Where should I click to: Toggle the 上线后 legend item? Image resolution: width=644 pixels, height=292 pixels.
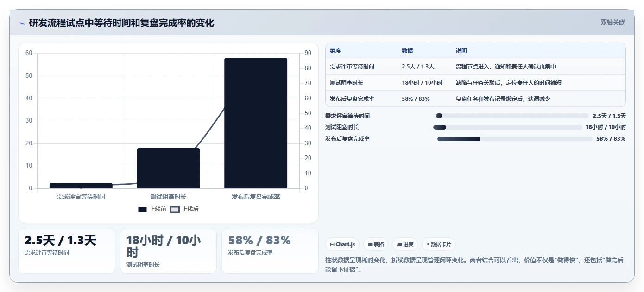click(x=184, y=209)
